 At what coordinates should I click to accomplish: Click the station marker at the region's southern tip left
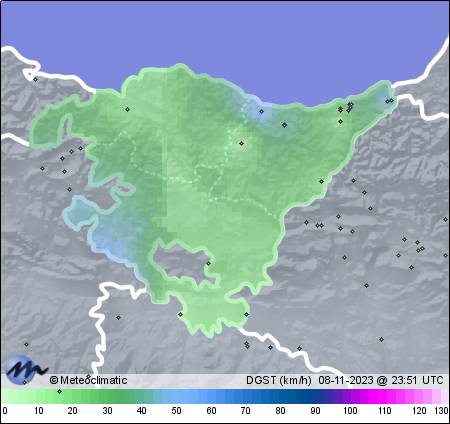pyautogui.click(x=180, y=314)
